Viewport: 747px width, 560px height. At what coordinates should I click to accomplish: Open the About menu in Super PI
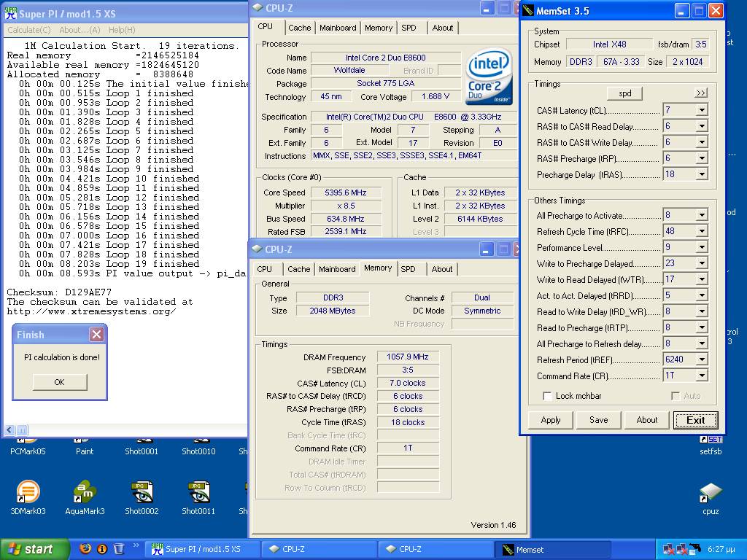80,29
